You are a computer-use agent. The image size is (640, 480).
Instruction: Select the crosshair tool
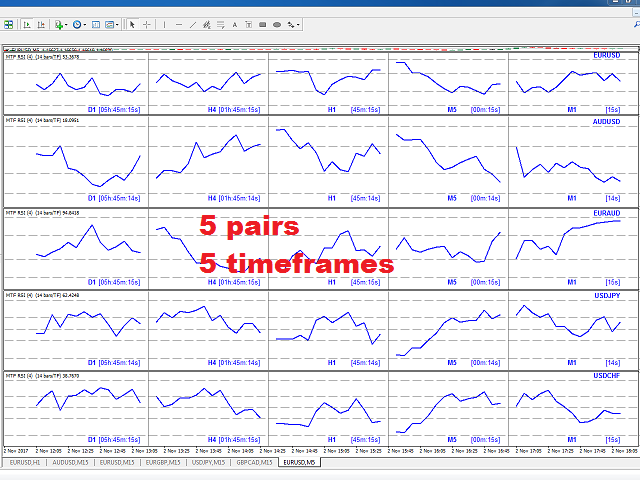coord(147,25)
